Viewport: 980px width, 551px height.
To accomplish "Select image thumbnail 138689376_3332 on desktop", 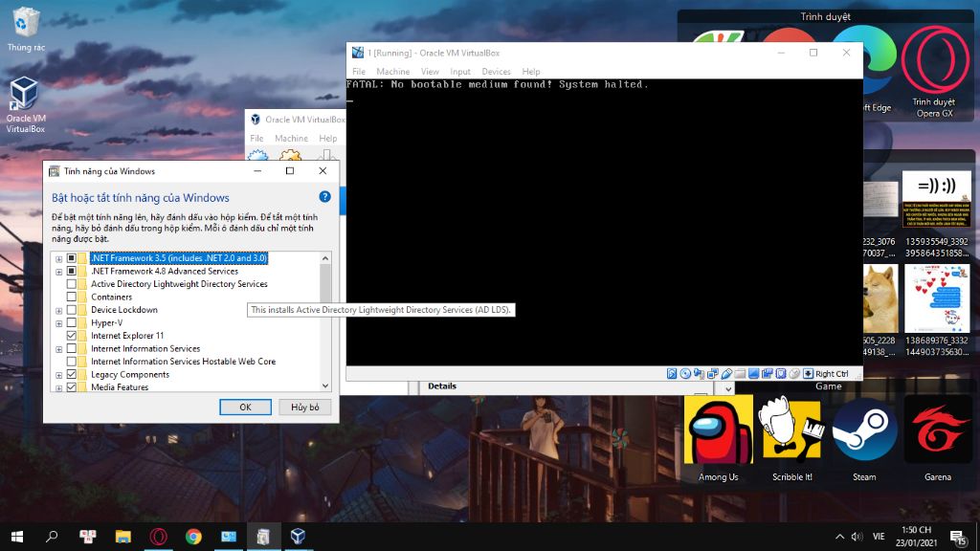I will (x=937, y=311).
